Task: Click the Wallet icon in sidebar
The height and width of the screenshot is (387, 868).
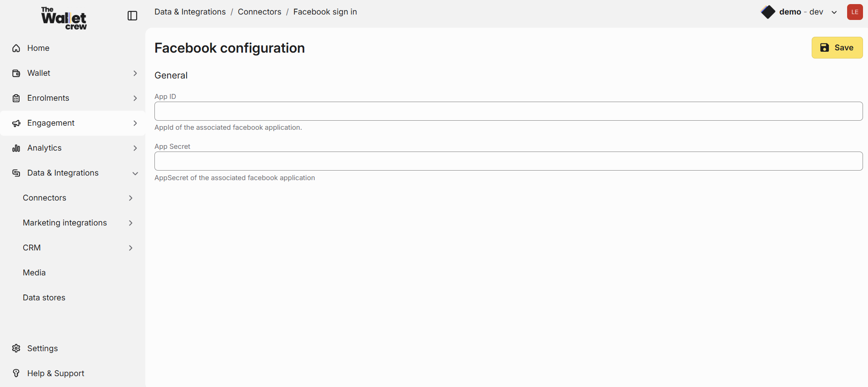Action: [x=16, y=73]
